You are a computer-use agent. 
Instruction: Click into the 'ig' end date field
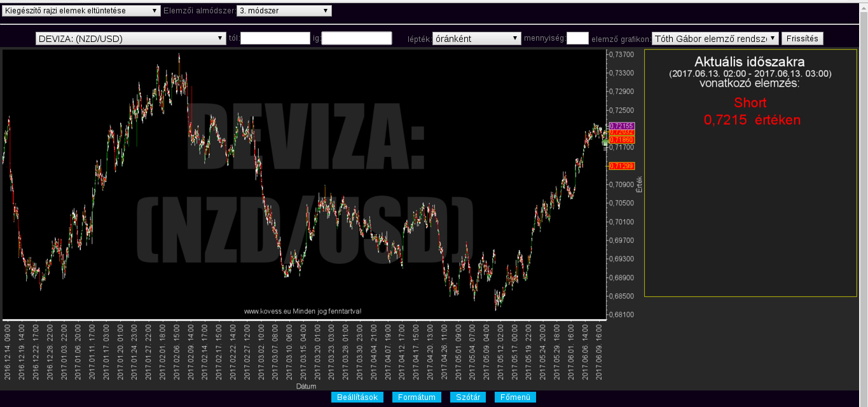[357, 39]
